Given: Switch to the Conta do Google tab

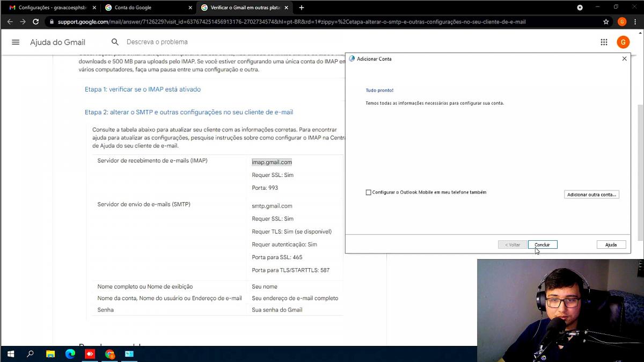Looking at the screenshot, I should 148,8.
